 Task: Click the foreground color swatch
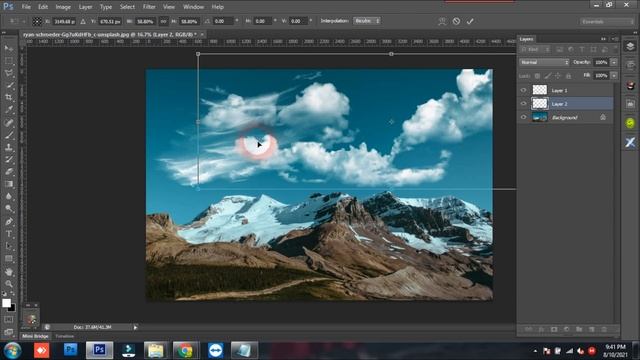pos(6,303)
